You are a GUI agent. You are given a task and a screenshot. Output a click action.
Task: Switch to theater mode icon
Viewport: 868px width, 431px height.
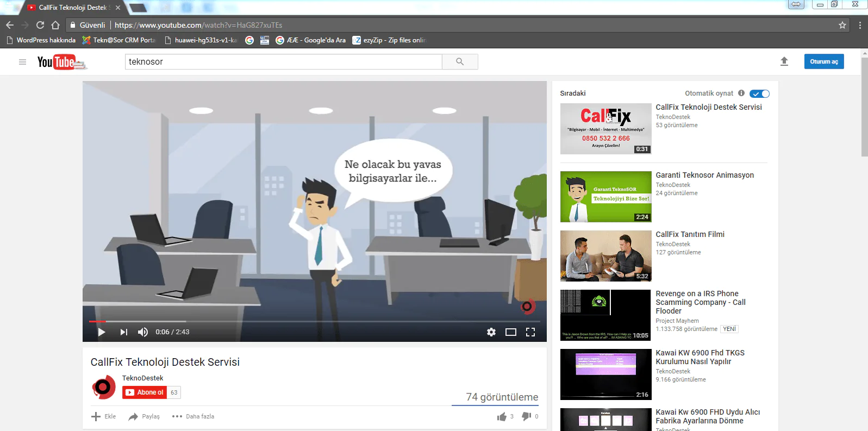point(511,332)
